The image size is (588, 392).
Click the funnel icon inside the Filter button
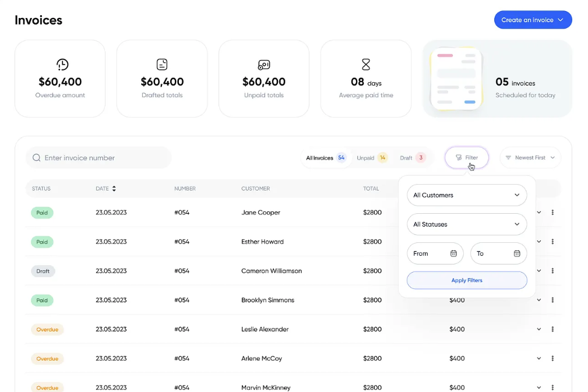(x=460, y=157)
